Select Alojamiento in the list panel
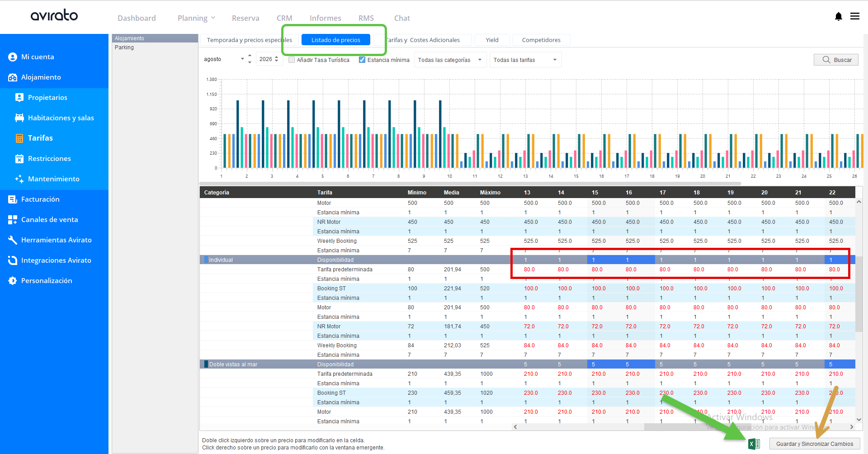This screenshot has height=454, width=868. (155, 38)
